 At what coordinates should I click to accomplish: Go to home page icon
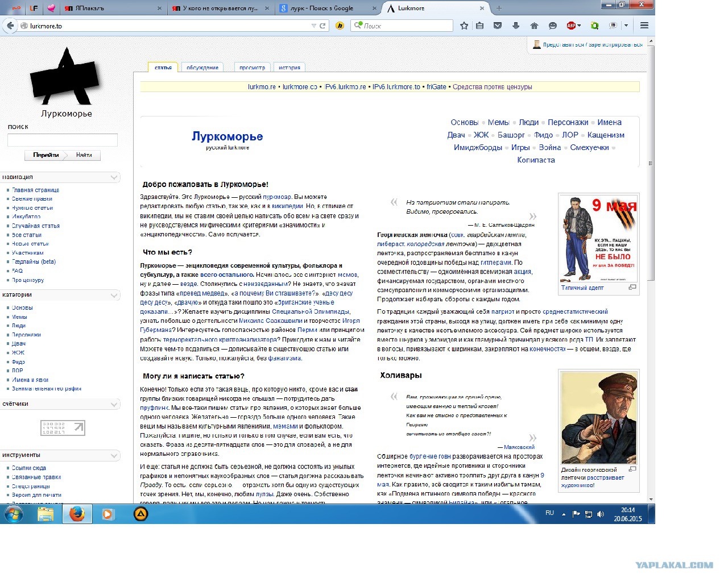click(534, 26)
